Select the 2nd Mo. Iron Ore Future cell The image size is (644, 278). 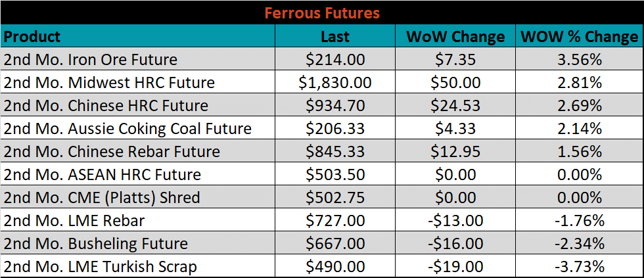pyautogui.click(x=138, y=58)
